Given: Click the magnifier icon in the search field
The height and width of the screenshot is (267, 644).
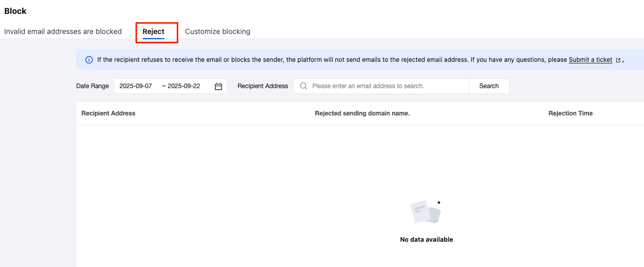Looking at the screenshot, I should pos(303,86).
